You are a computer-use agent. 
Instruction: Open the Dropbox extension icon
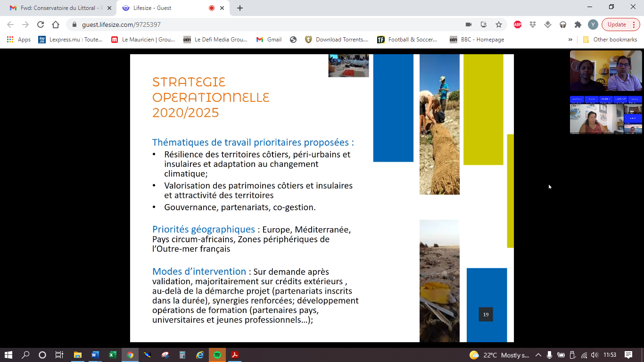click(x=533, y=25)
